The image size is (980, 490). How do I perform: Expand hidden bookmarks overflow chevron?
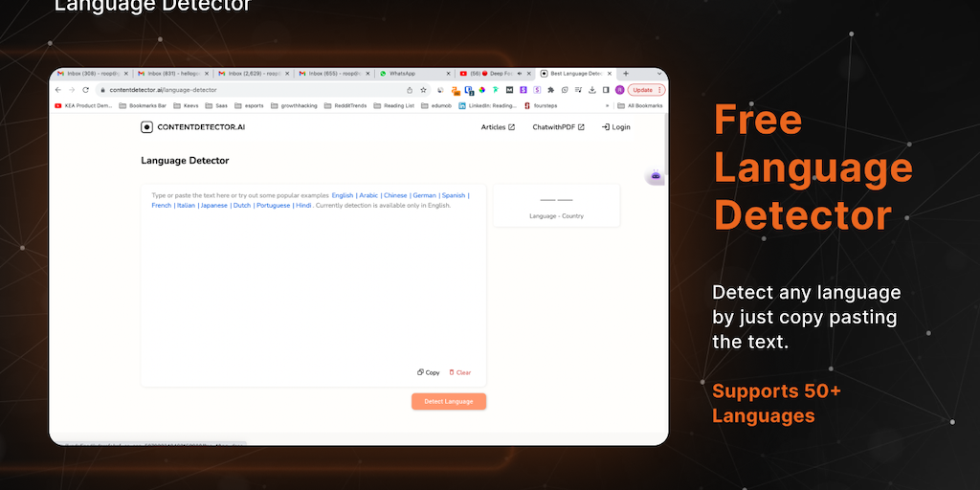[x=607, y=105]
